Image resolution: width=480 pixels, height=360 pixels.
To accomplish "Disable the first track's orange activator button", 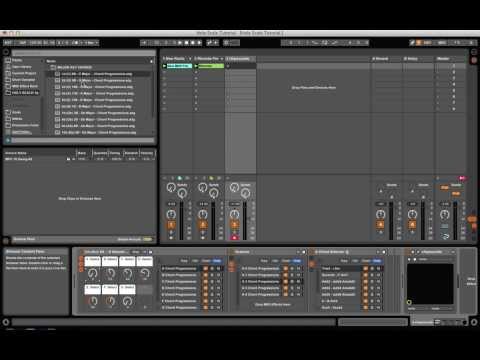I will [171, 225].
